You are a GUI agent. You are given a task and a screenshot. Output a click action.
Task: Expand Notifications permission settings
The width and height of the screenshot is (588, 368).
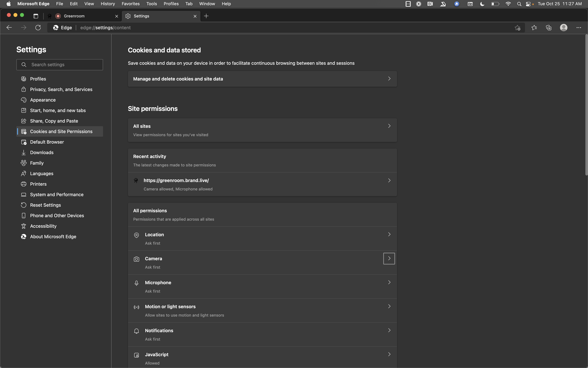262,334
